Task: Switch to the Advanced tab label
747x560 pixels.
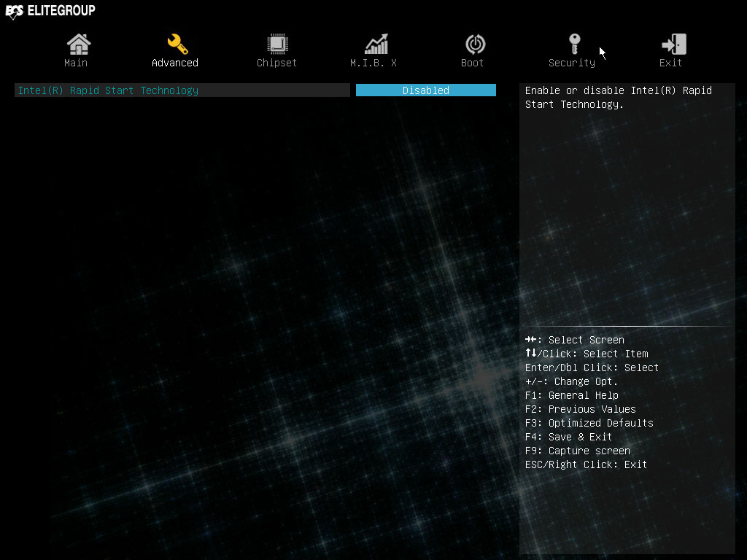Action: [x=175, y=63]
